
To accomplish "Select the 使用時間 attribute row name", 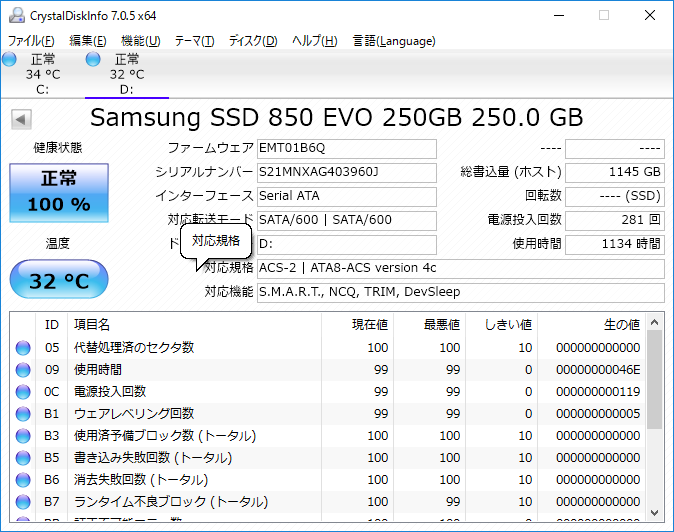I will (x=98, y=370).
